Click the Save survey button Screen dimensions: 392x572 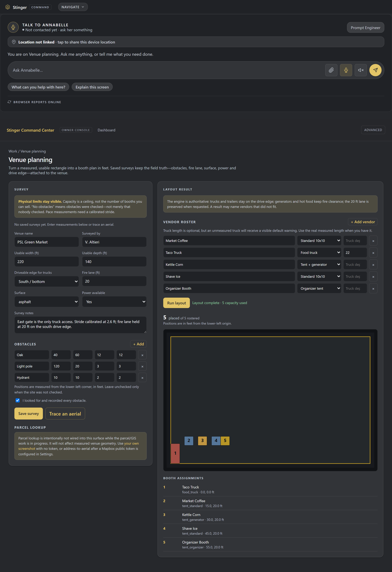[x=29, y=414]
